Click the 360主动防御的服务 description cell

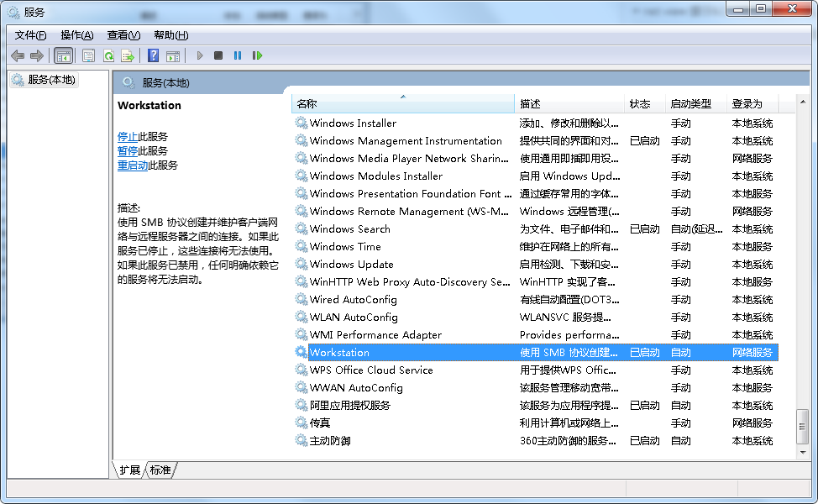[x=568, y=440]
